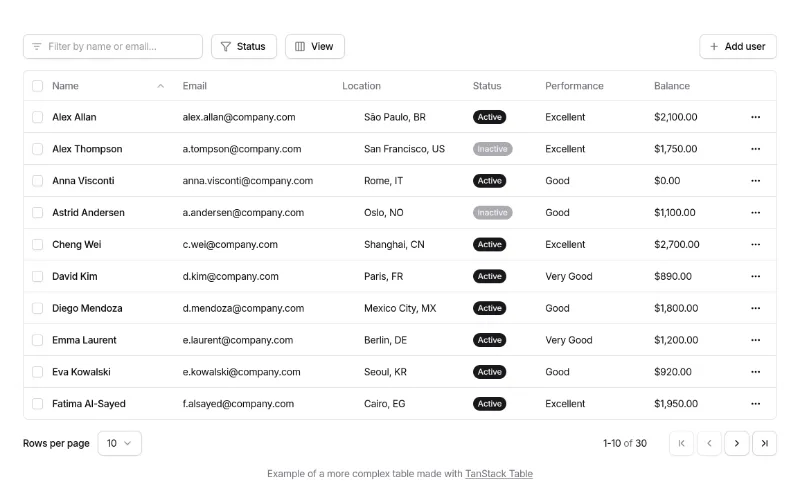Select the Cheng Wei row checkbox
This screenshot has height=500, width=800.
click(x=37, y=244)
